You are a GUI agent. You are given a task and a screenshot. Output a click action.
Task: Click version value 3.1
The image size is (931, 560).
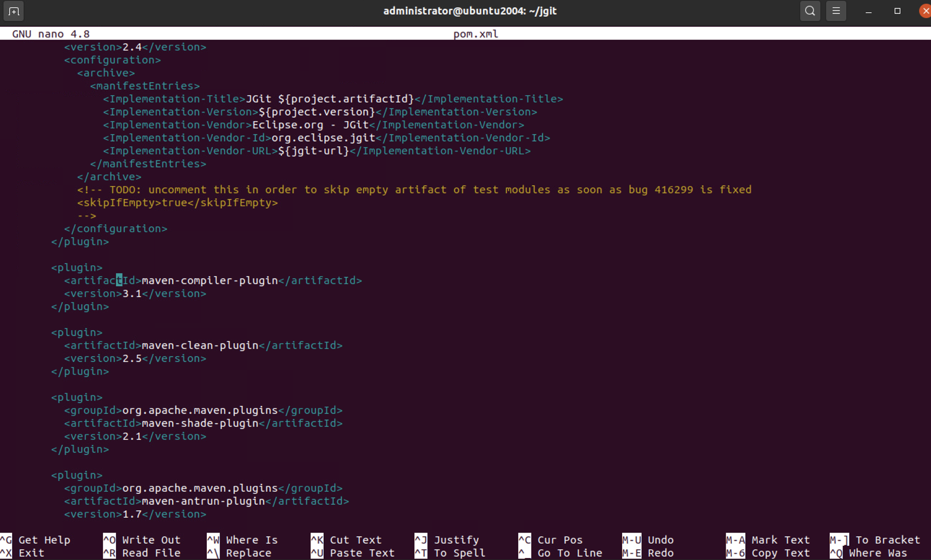(132, 293)
